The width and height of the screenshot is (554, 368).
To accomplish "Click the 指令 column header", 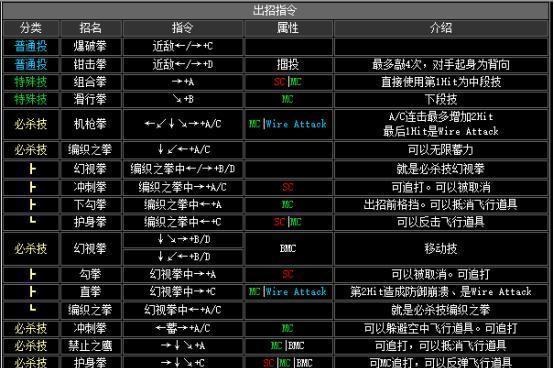I will 183,28.
